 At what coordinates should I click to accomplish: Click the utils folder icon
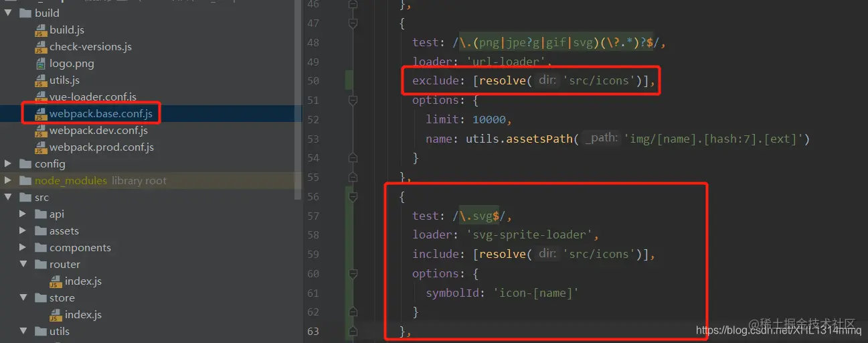tap(39, 332)
